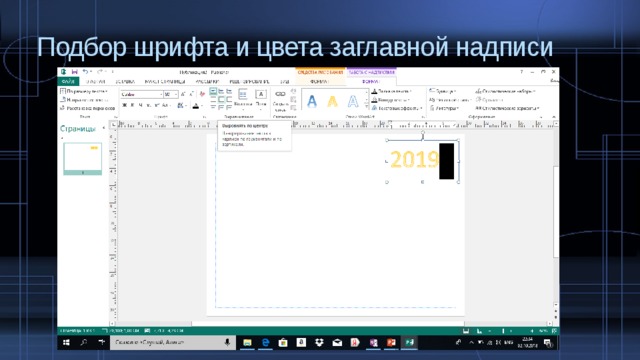
Task: Click the Publisher icon on the taskbar
Action: [409, 342]
